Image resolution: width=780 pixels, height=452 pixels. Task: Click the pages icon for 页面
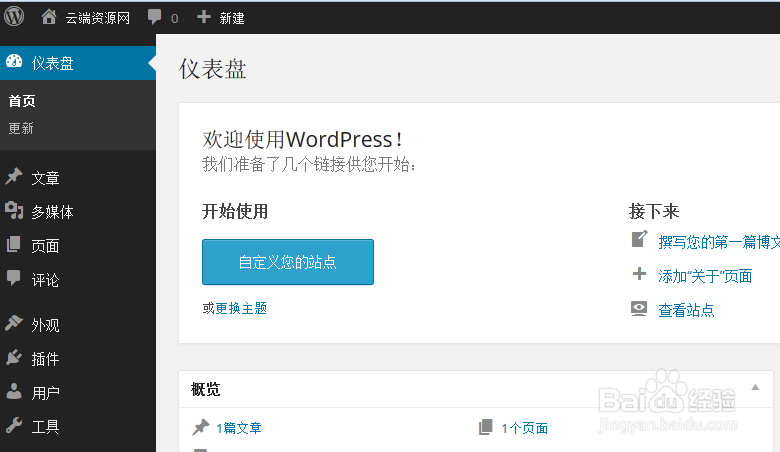(x=13, y=244)
